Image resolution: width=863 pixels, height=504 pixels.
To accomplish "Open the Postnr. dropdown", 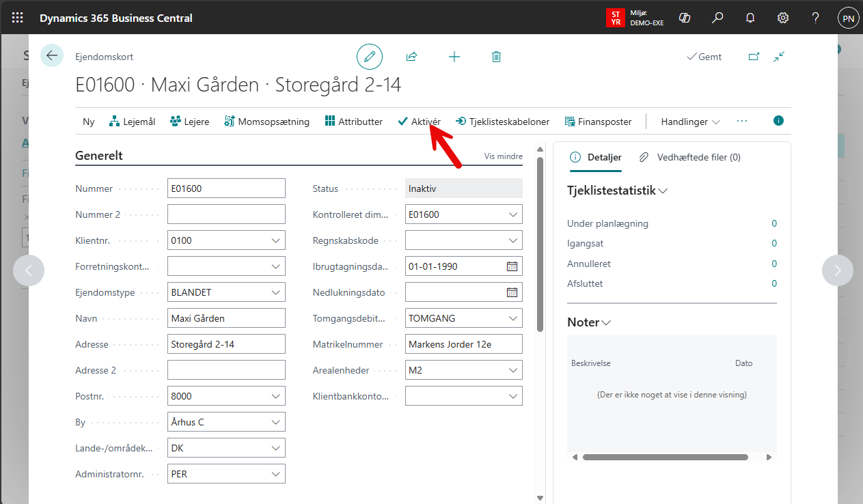I will (x=275, y=396).
